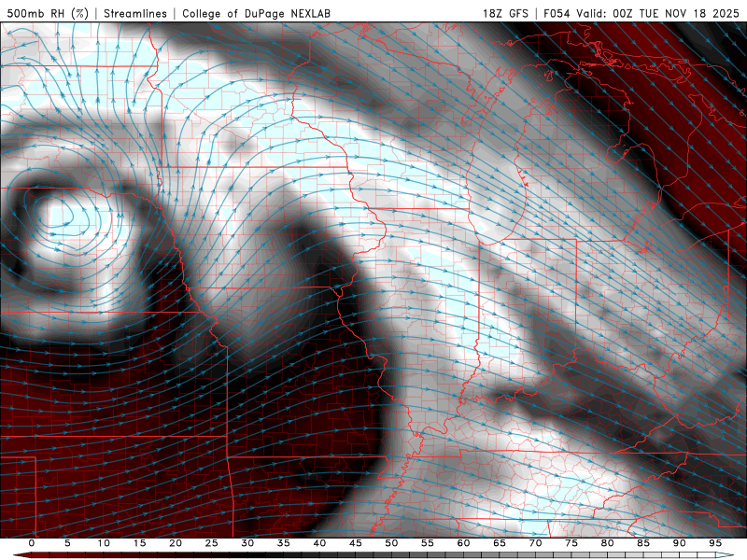
Task: Click the '5' value on the color scale
Action: [x=67, y=543]
